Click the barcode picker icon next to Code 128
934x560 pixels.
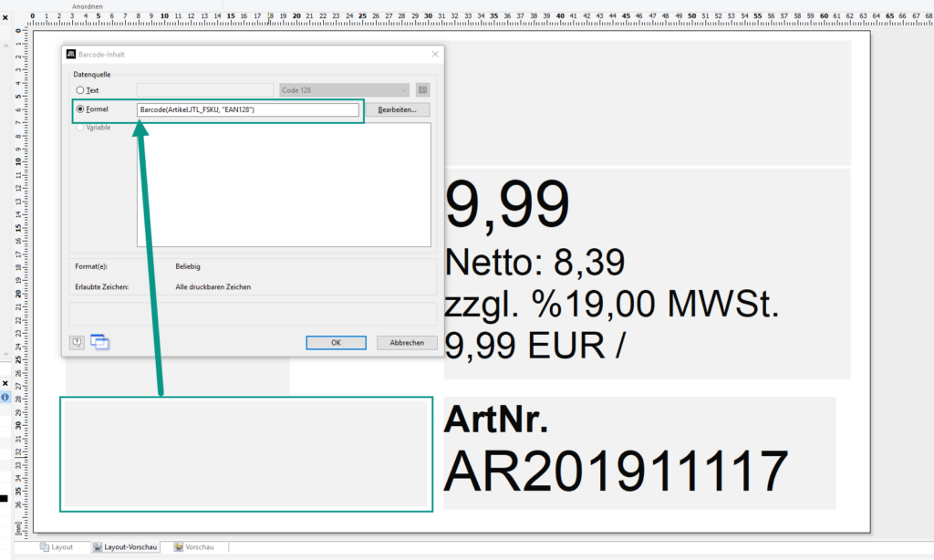click(422, 89)
